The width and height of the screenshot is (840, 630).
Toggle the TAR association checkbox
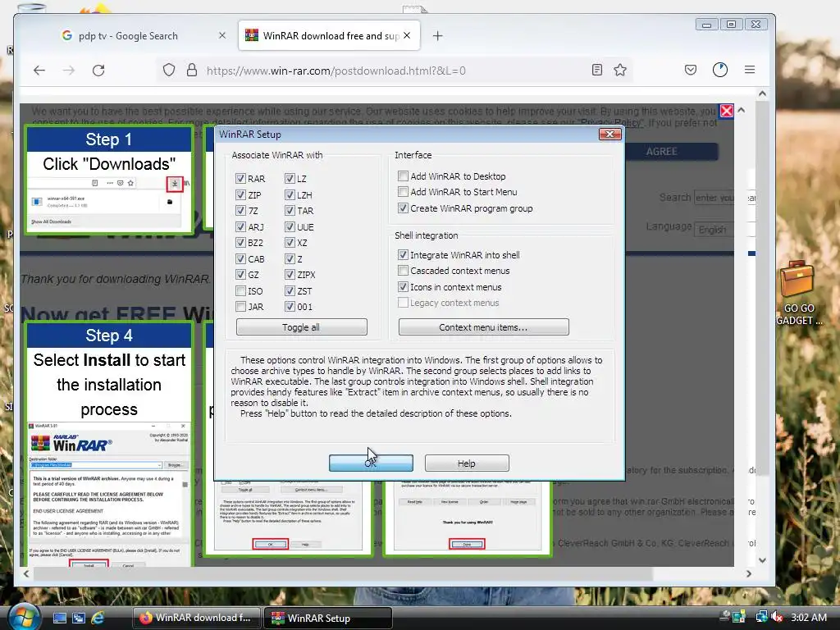point(290,211)
